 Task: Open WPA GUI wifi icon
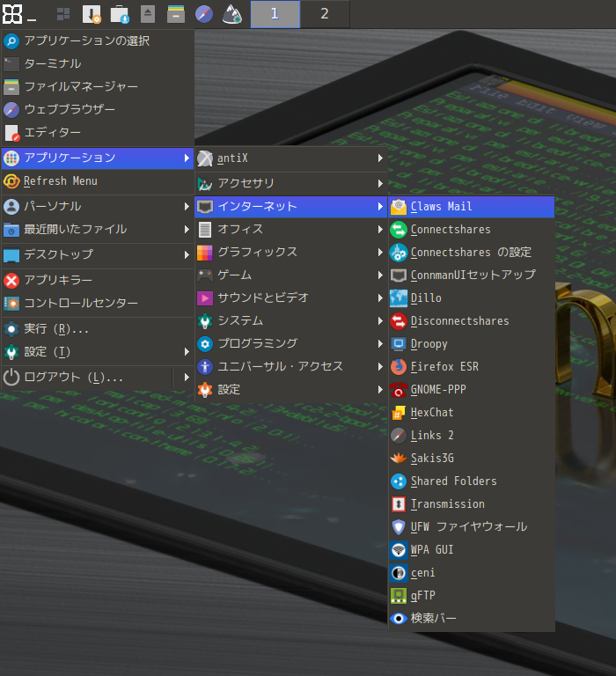(x=399, y=549)
